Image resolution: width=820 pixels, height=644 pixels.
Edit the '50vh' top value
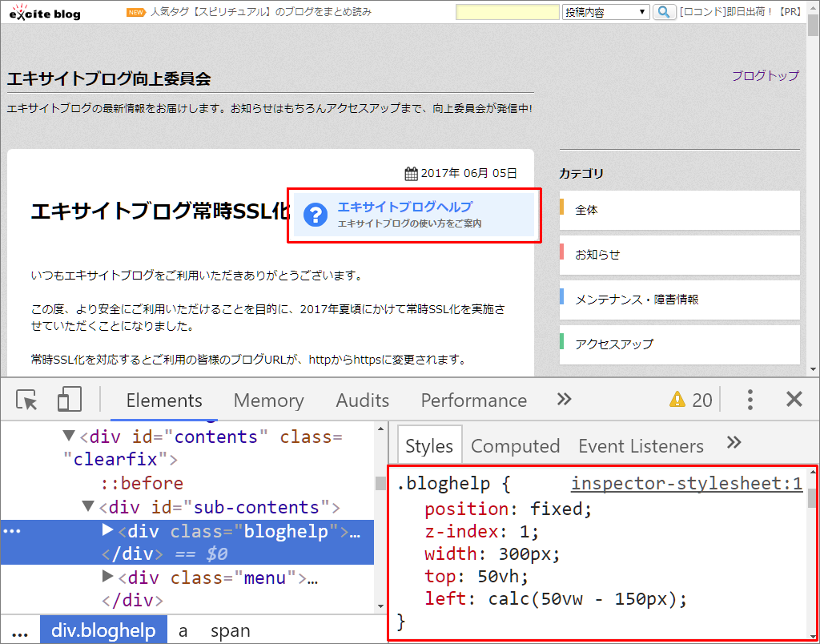tap(497, 577)
